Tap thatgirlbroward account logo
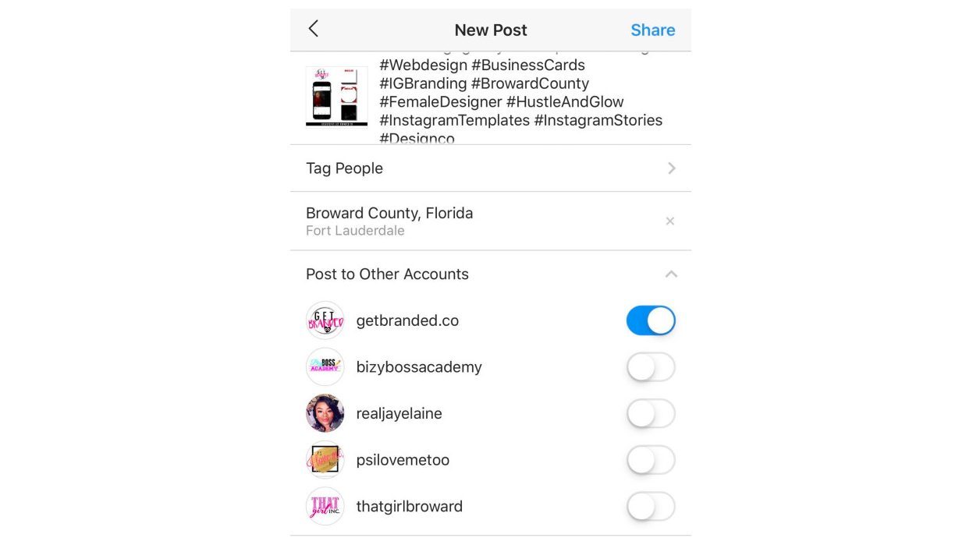The width and height of the screenshot is (980, 552). coord(325,506)
